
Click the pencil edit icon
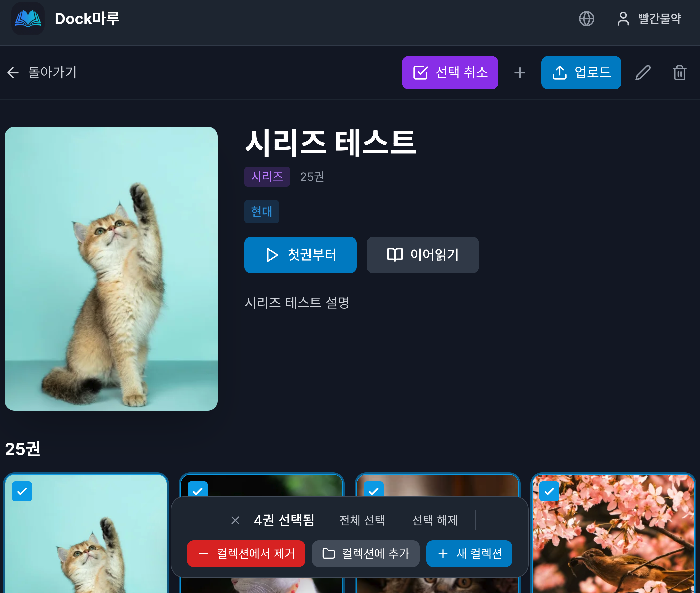tap(643, 72)
